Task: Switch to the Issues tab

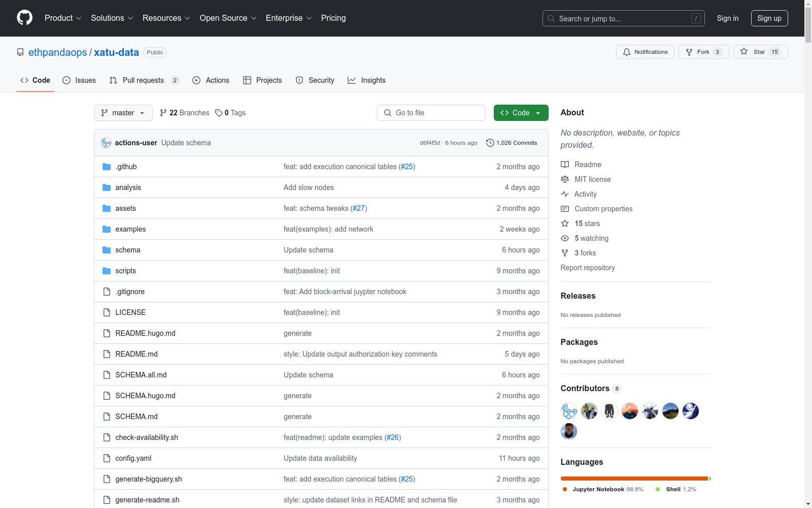Action: pos(79,80)
